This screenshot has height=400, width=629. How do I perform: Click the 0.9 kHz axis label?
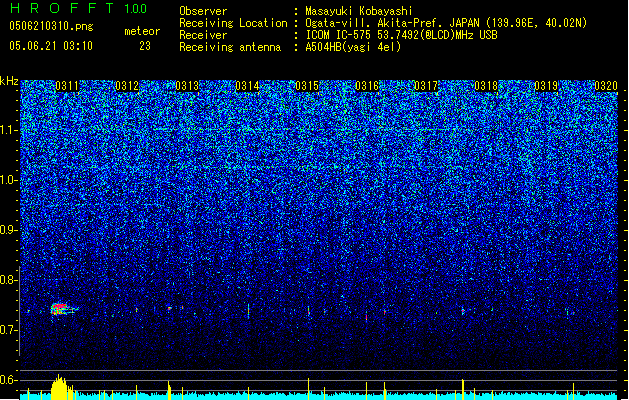point(9,230)
